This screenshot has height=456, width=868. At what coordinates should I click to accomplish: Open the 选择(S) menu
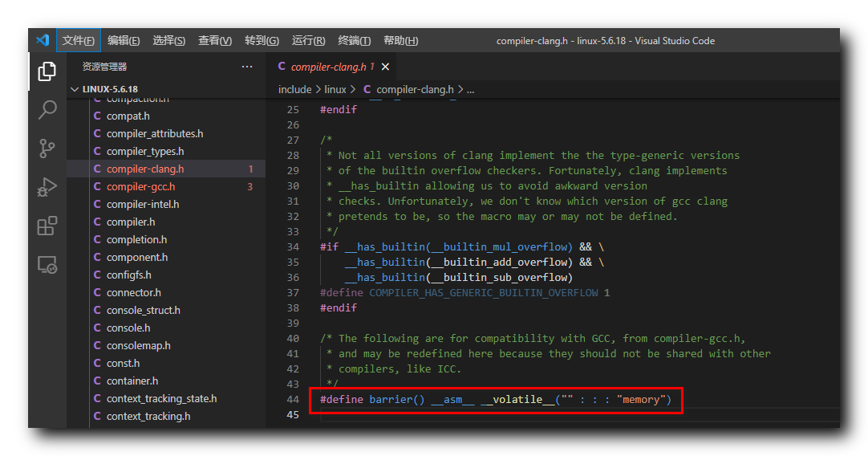[168, 40]
